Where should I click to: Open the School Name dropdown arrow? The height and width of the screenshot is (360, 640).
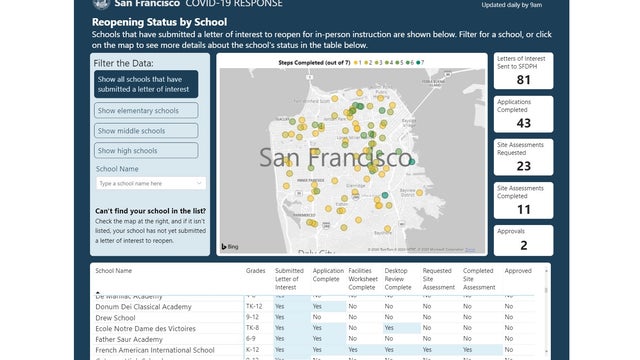199,183
